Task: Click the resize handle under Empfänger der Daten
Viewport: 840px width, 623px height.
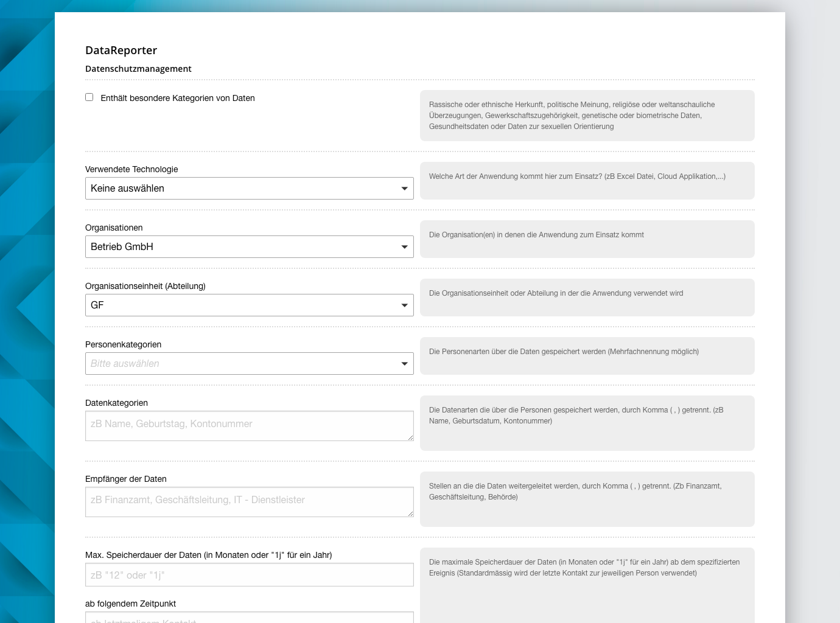Action: tap(411, 513)
